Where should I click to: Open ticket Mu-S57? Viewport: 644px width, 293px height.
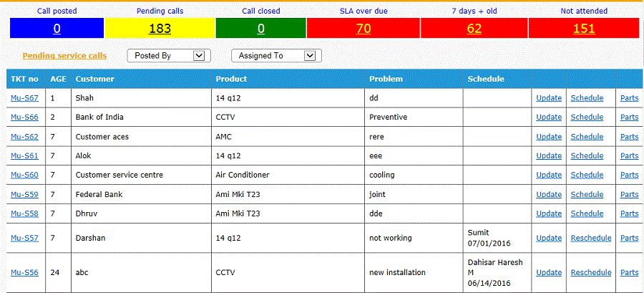pos(24,238)
